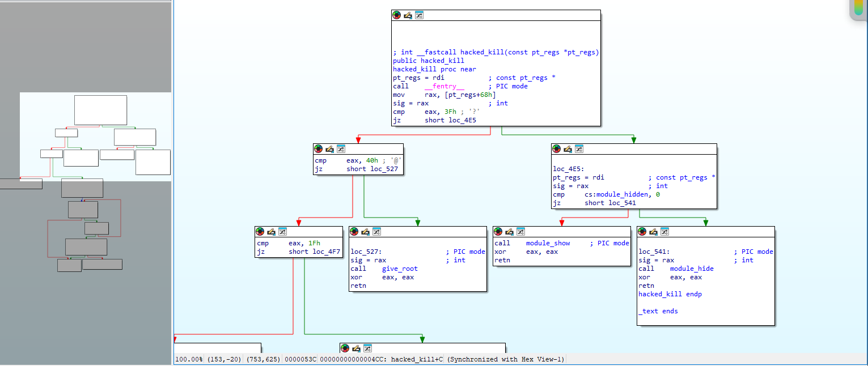
Task: Click '(Synchronized with Hex View-1)' status text
Action: (x=506, y=359)
